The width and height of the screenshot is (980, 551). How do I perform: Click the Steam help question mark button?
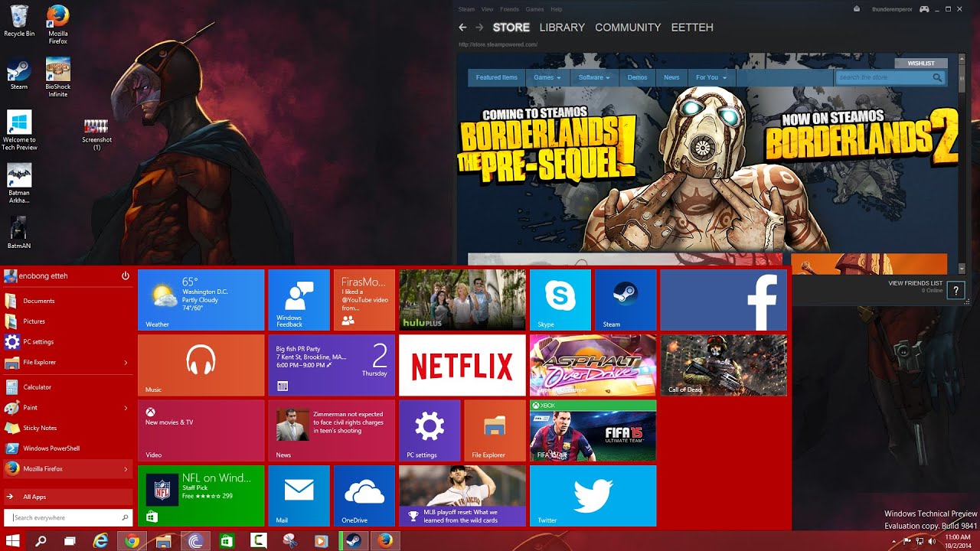tap(955, 290)
